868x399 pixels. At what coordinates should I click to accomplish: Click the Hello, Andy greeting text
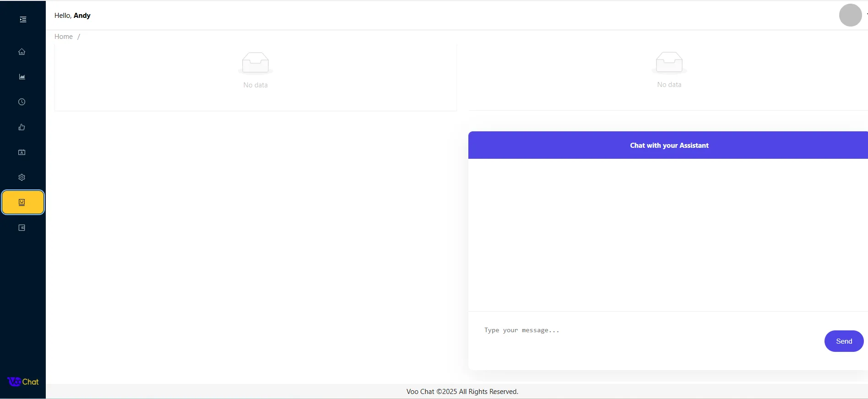pyautogui.click(x=72, y=16)
